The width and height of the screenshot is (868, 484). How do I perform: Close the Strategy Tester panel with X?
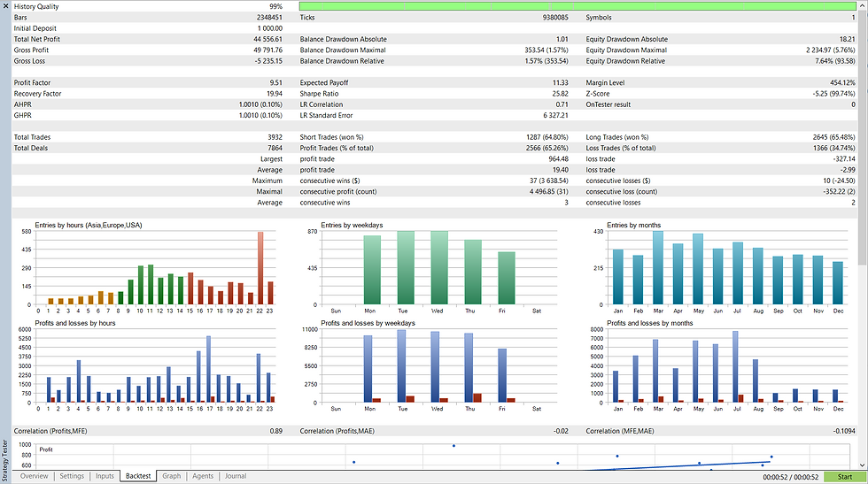(5, 6)
